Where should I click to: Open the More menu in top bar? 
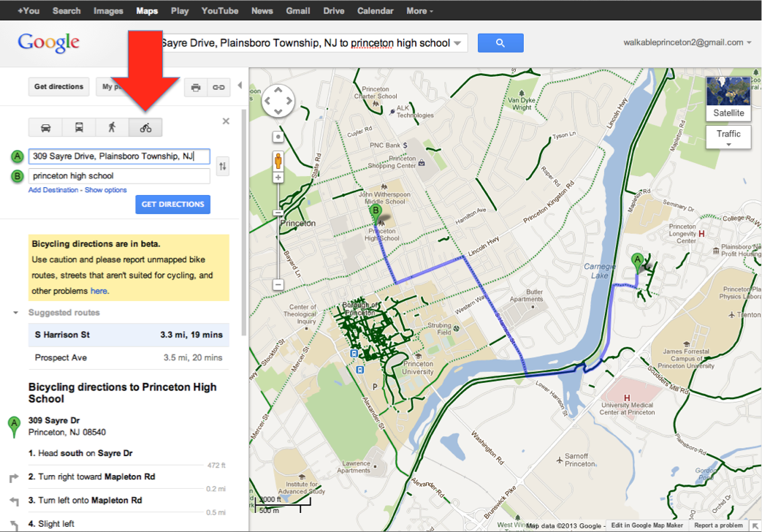[x=419, y=11]
